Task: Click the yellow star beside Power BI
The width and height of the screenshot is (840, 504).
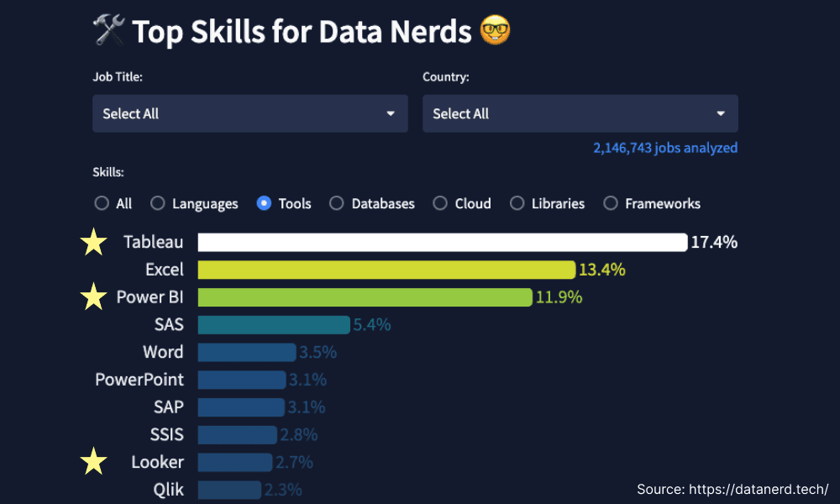Action: (x=93, y=297)
